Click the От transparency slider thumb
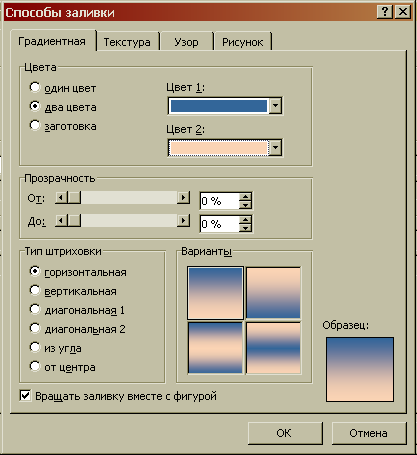The height and width of the screenshot is (455, 417). pyautogui.click(x=74, y=198)
